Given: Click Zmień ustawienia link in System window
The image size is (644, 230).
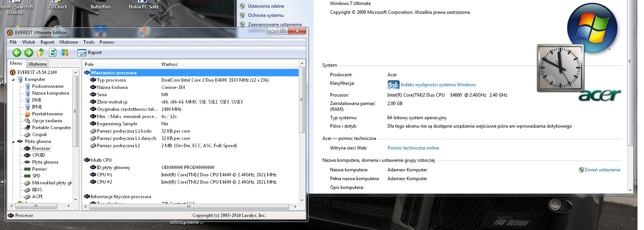Looking at the screenshot, I should coord(602,170).
